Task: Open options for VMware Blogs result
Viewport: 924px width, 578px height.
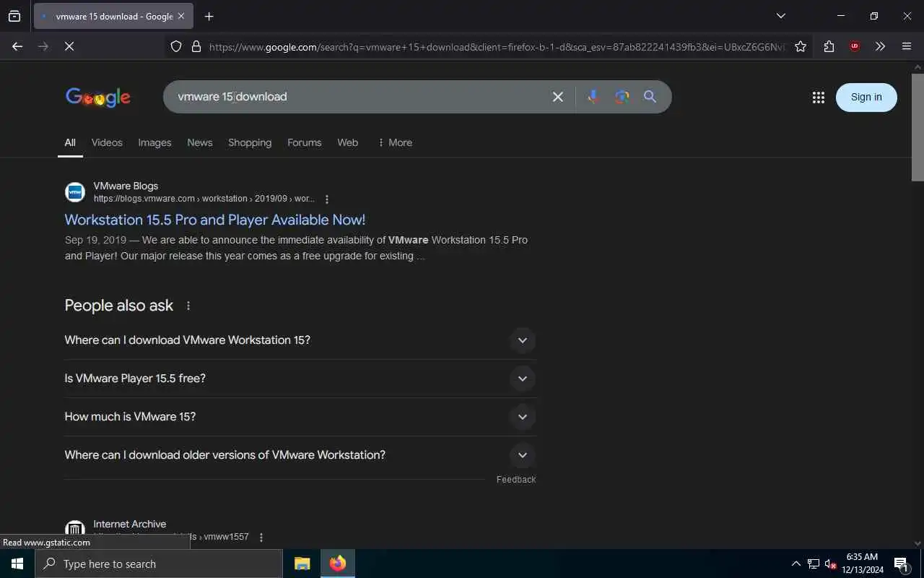Action: tap(327, 199)
